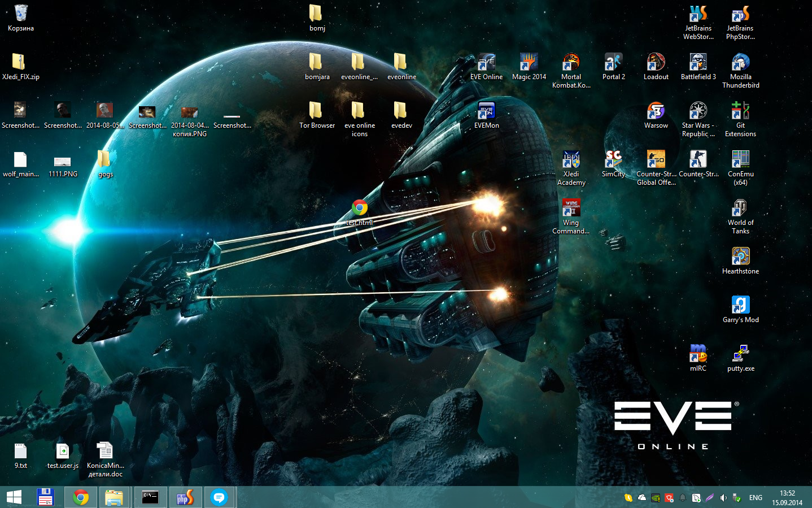Select the 2014-08-04 копия.PNG file
The width and height of the screenshot is (812, 508).
coord(190,120)
